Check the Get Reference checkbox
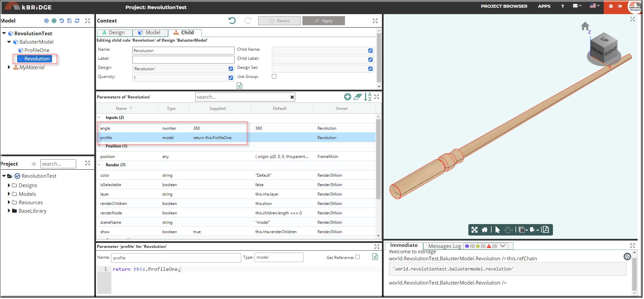Image resolution: width=644 pixels, height=299 pixels. [358, 257]
